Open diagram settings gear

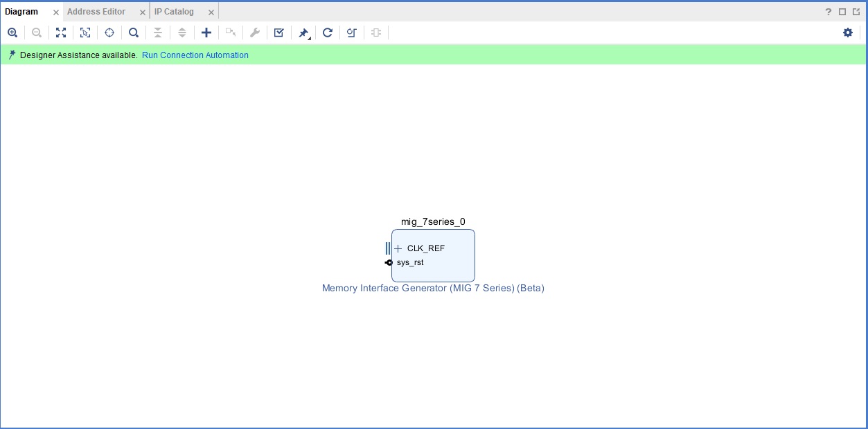tap(848, 33)
